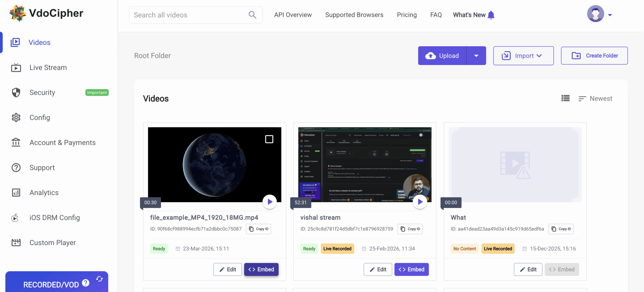Click the help icon beside RECORDED/VOD
Screen dimensions: 644x292
86,283
